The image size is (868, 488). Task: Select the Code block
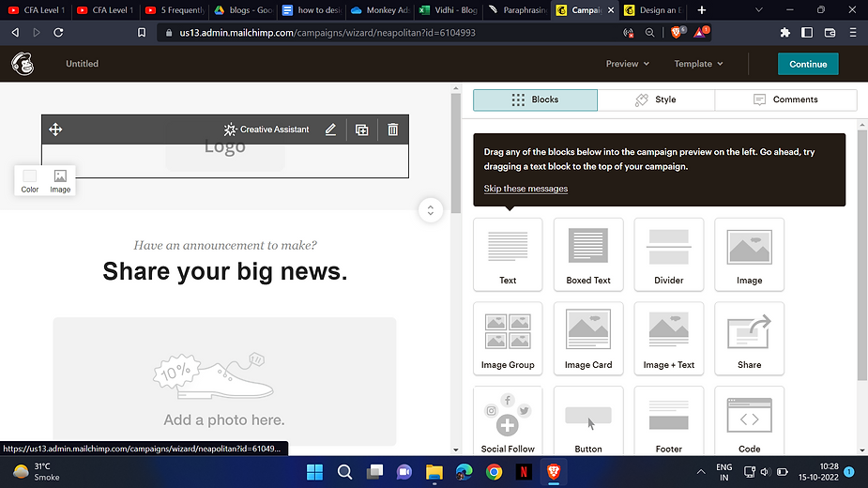pyautogui.click(x=749, y=420)
